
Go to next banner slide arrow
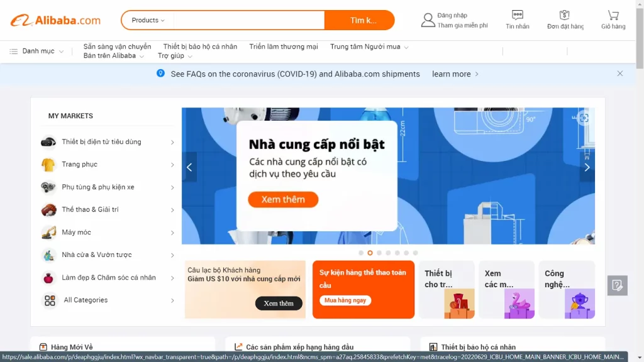(x=587, y=167)
